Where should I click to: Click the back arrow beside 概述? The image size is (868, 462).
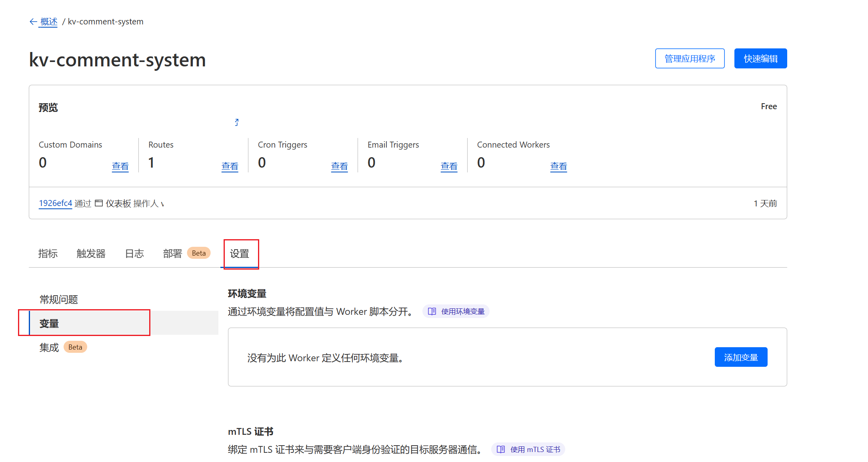pos(33,22)
